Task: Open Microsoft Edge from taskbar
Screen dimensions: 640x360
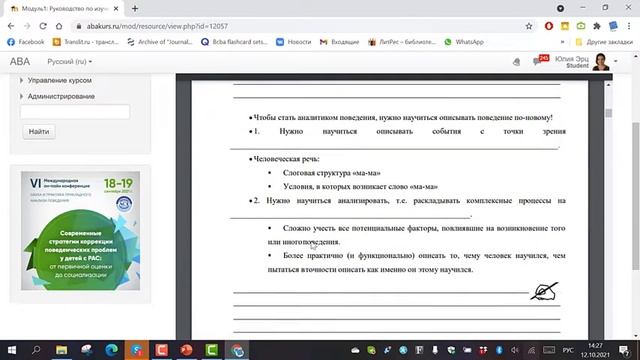Action: pyautogui.click(x=111, y=350)
